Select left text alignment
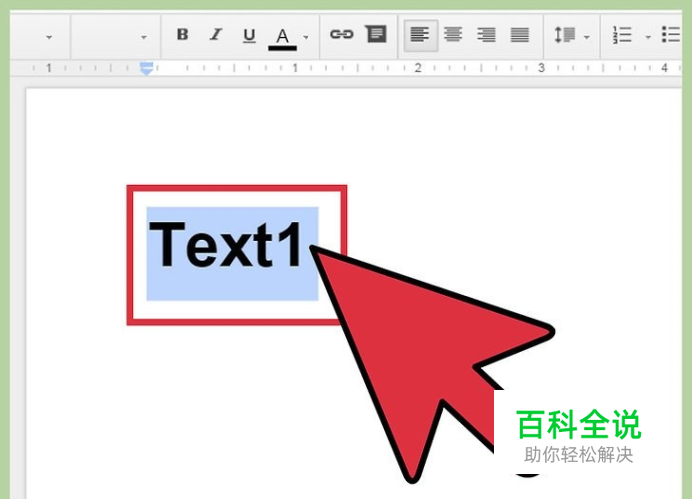This screenshot has width=692, height=499. 420,35
